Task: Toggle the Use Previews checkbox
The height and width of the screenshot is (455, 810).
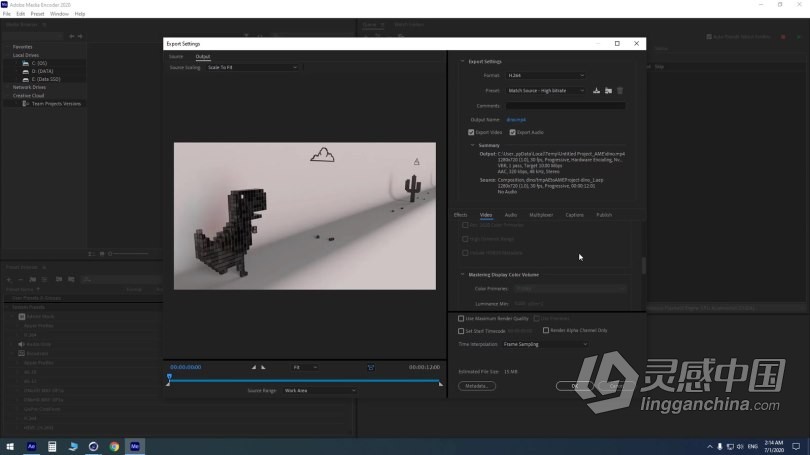Action: point(536,319)
